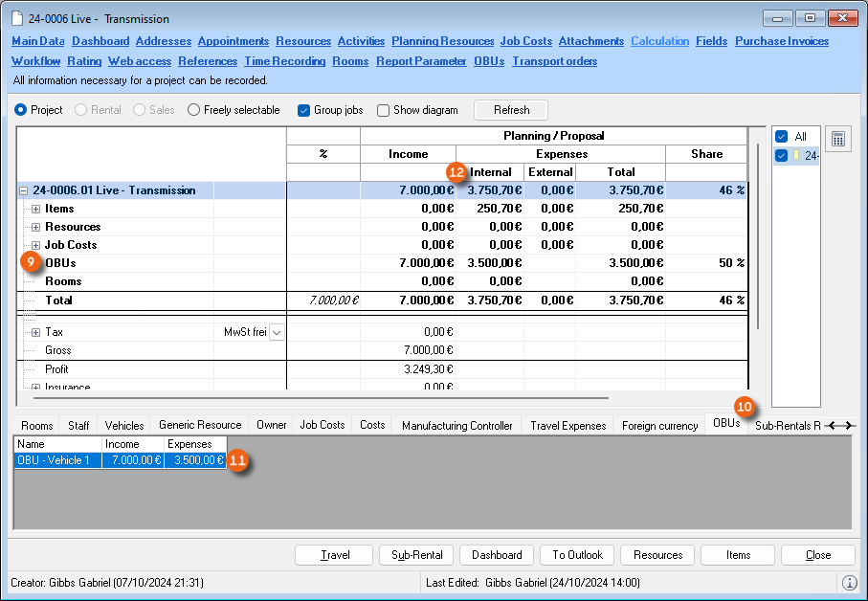Expand the Job Costs tree row
The height and width of the screenshot is (601, 868).
(x=36, y=245)
